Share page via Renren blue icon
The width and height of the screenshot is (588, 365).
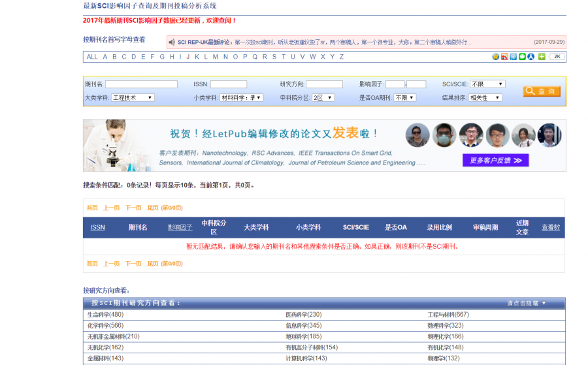pyautogui.click(x=531, y=57)
